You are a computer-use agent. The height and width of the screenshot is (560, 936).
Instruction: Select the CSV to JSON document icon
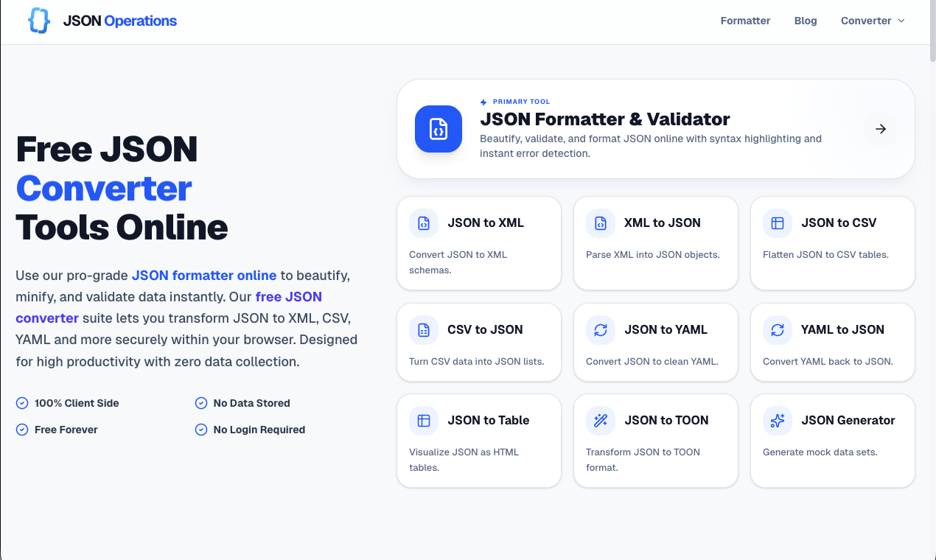pos(423,329)
